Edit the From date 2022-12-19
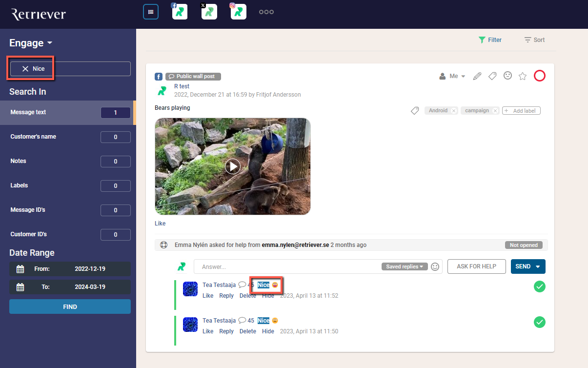This screenshot has height=368, width=588. 91,269
